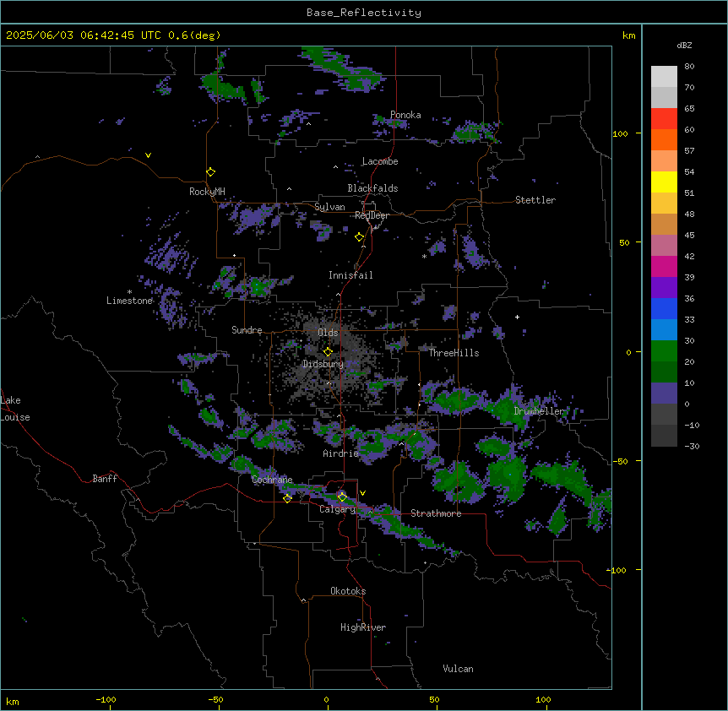Screen dimensions: 728x711
Task: Click the yellow diamond marker between Olds and Didsbury
Action: [329, 352]
